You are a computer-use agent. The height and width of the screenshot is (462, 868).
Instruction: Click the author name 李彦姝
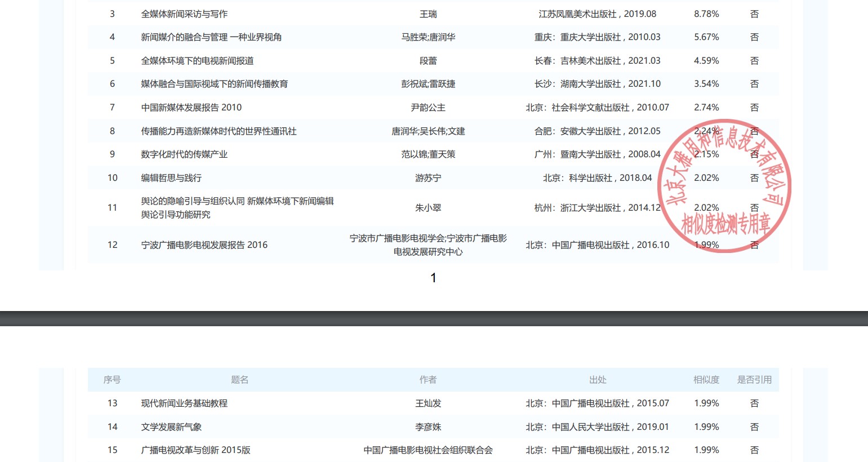[428, 427]
